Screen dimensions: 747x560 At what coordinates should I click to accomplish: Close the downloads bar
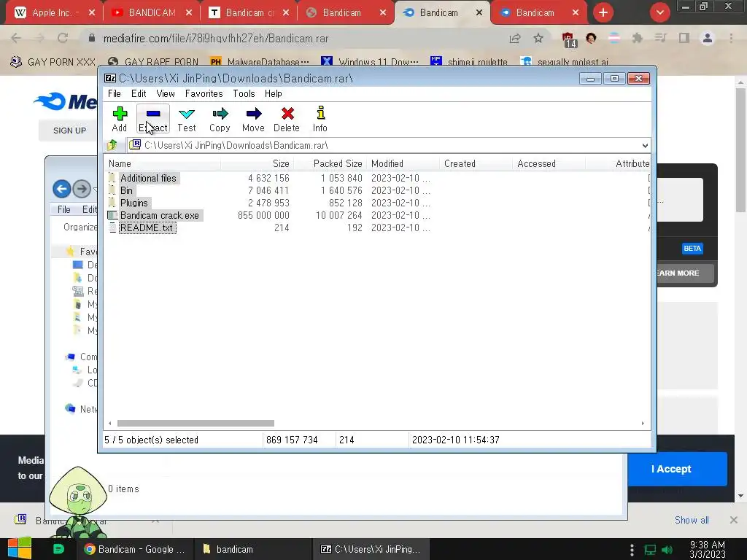click(734, 520)
